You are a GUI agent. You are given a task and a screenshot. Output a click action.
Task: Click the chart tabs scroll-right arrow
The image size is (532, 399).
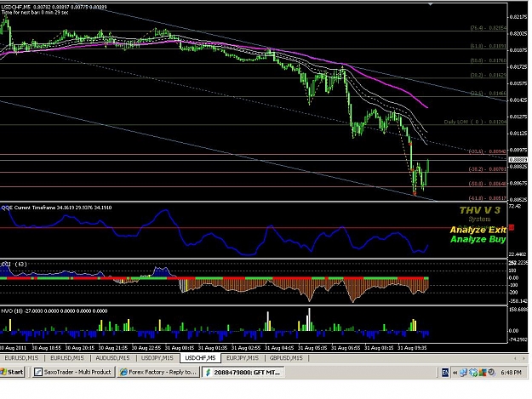coord(523,358)
